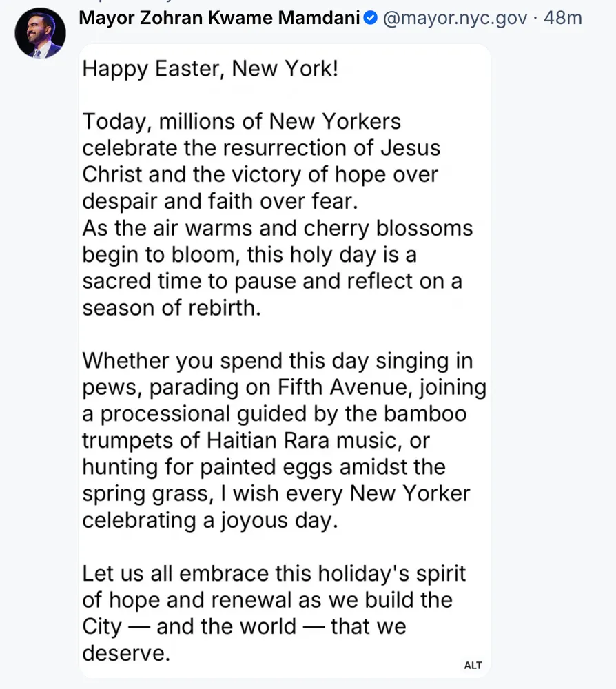This screenshot has height=689, width=616.
Task: Open the Easter statement image card
Action: [x=285, y=358]
